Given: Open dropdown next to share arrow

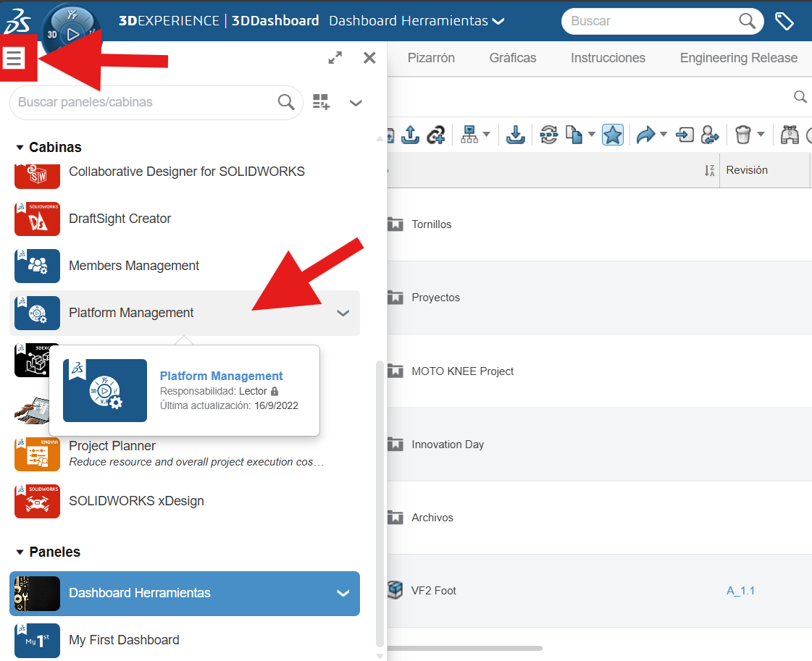Looking at the screenshot, I should (664, 135).
